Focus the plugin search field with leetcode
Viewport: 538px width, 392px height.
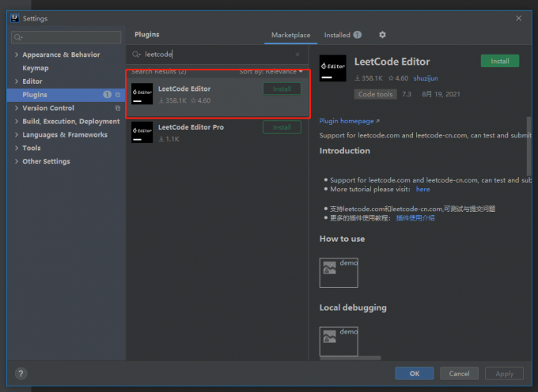[216, 55]
